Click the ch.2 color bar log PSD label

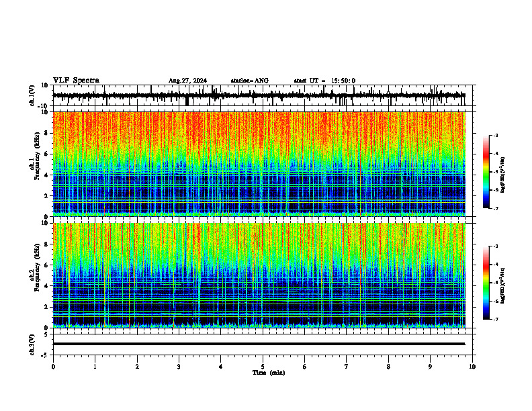[x=503, y=285]
